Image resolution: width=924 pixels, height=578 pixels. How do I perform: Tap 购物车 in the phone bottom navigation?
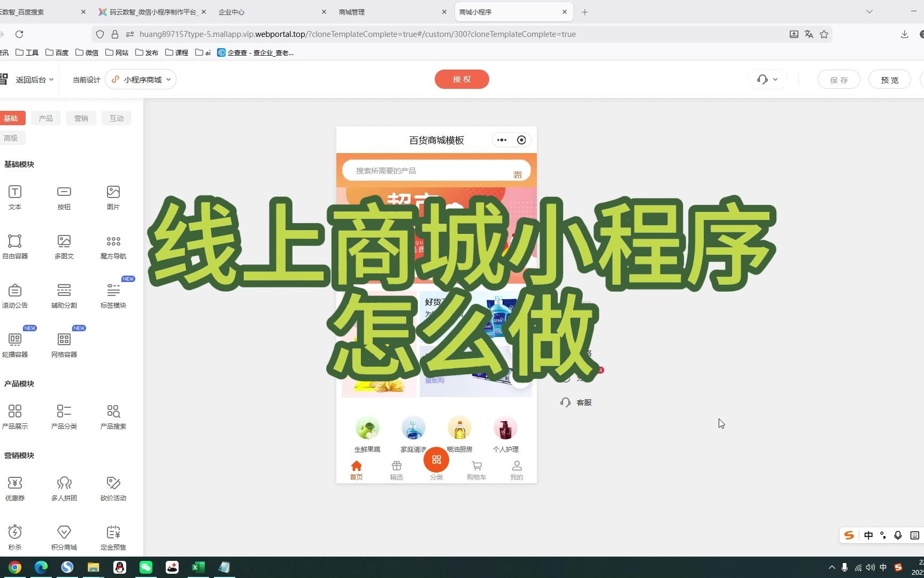click(x=476, y=470)
